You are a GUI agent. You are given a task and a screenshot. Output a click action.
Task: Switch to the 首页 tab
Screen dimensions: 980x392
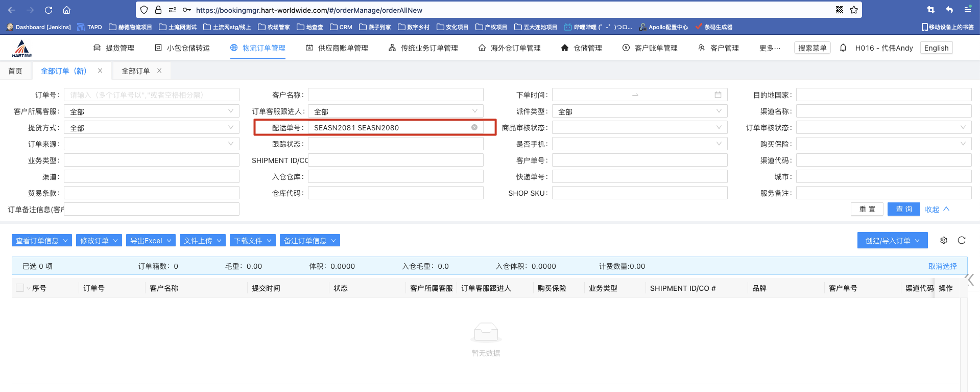click(15, 71)
